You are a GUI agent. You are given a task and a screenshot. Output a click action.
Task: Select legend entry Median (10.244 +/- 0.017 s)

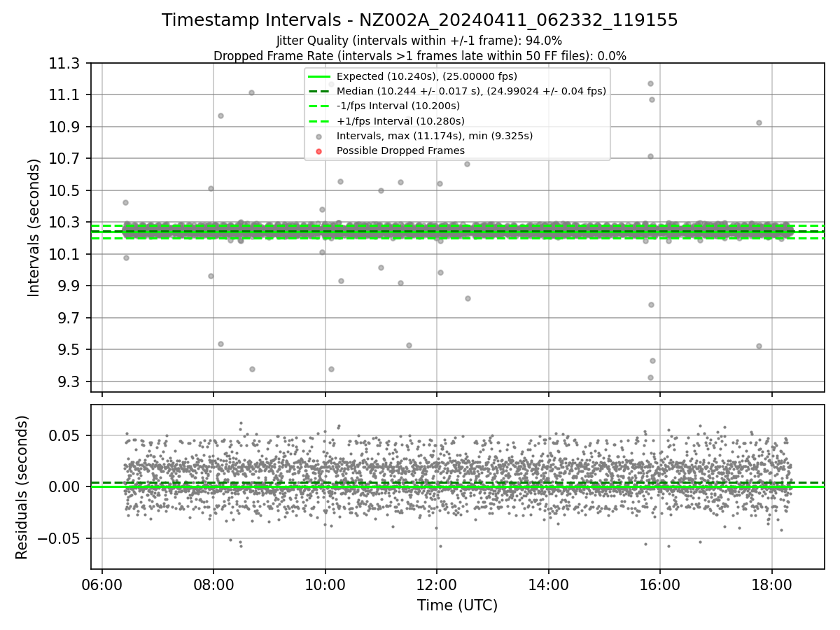(471, 91)
